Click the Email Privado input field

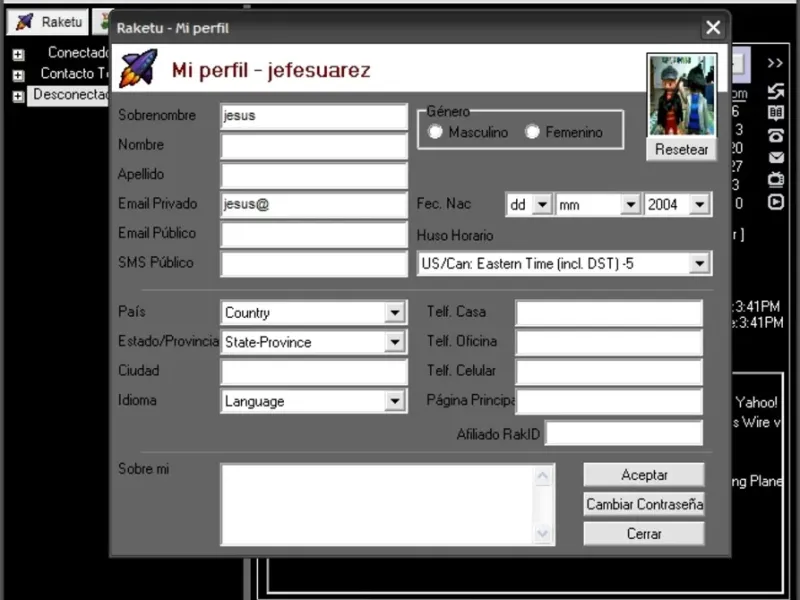314,205
